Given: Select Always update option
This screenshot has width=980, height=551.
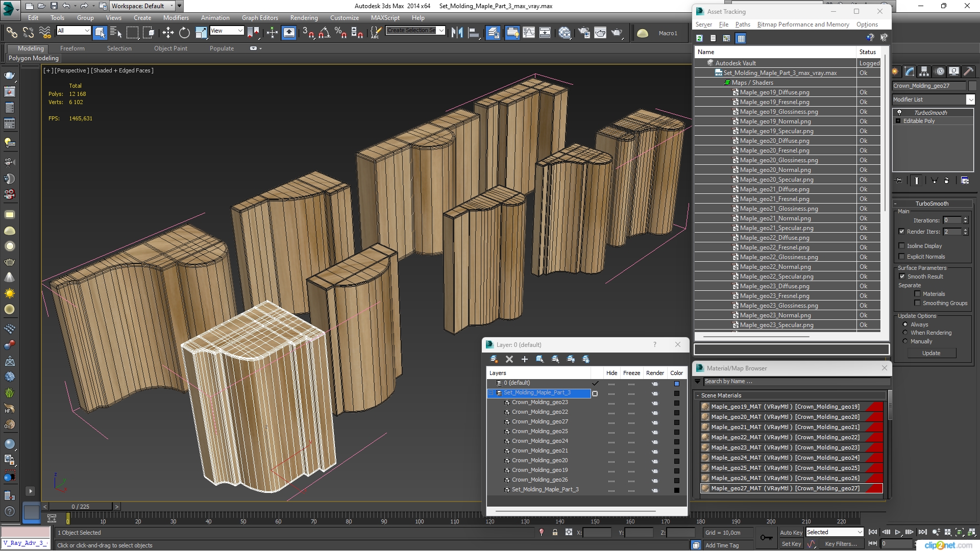Looking at the screenshot, I should tap(905, 324).
